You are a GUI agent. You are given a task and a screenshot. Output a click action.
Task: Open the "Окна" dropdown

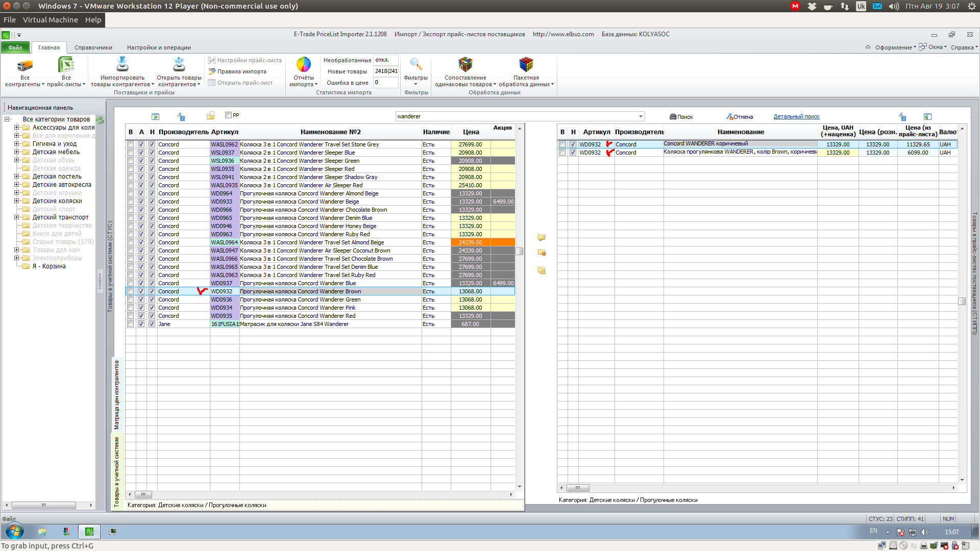click(x=933, y=47)
